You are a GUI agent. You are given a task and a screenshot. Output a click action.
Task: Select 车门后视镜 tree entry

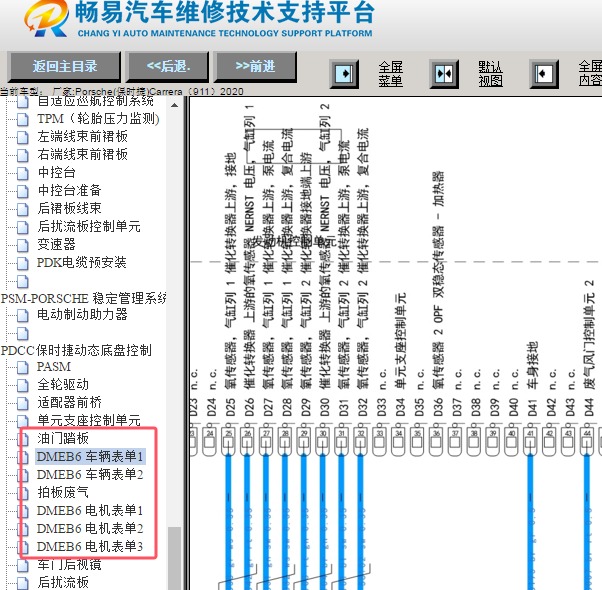pos(69,565)
